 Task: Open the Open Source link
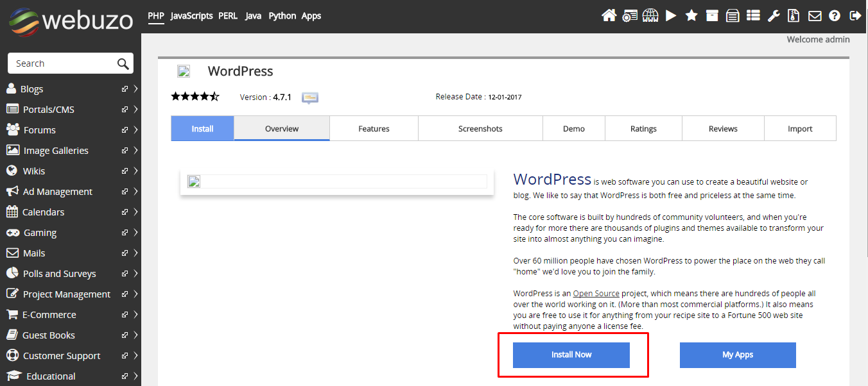[596, 293]
